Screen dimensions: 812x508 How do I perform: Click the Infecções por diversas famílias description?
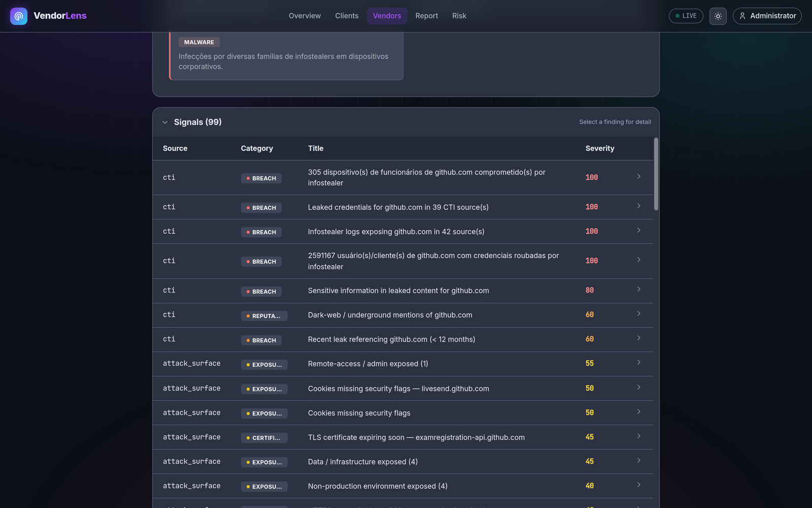tap(283, 61)
